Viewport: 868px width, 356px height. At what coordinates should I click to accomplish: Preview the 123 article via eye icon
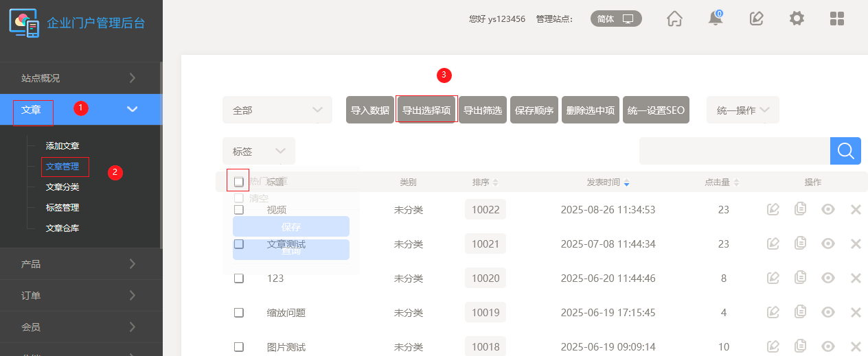point(828,278)
